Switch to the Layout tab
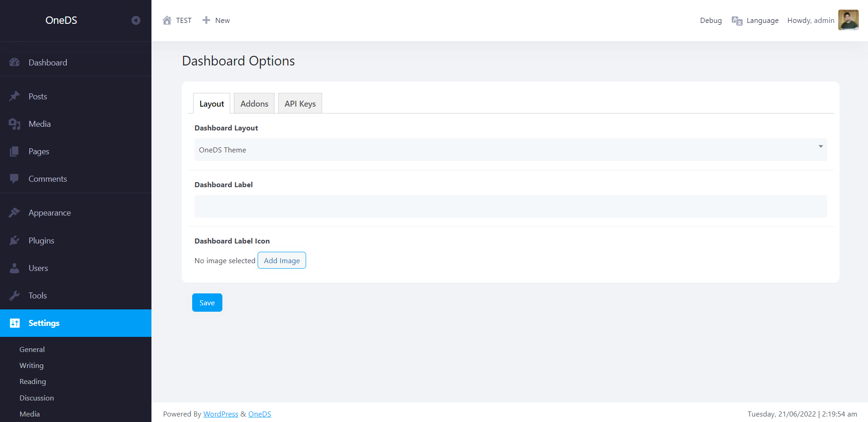The height and width of the screenshot is (422, 868). point(211,103)
